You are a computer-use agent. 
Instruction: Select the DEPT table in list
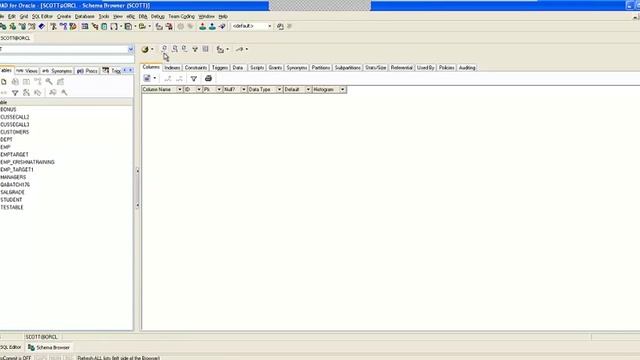[x=6, y=140]
